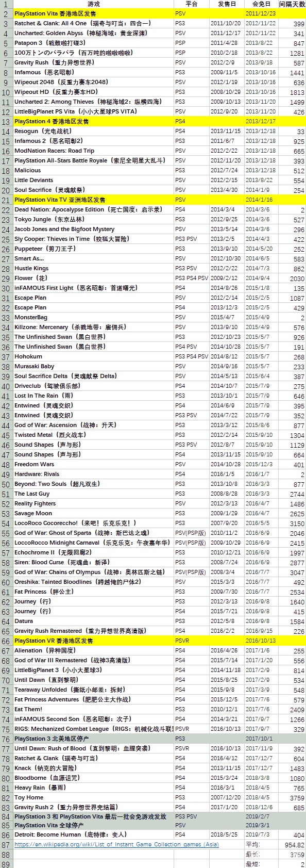Select row header 87
306x868 pixels.
[6, 845]
